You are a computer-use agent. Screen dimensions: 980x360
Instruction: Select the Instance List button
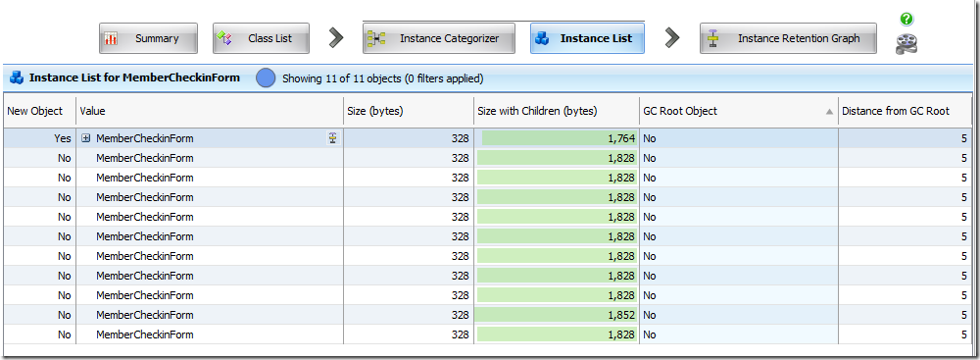pos(587,38)
